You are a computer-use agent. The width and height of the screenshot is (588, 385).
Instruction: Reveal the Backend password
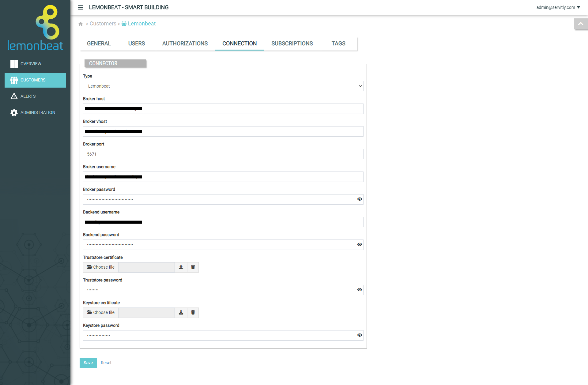tap(360, 244)
